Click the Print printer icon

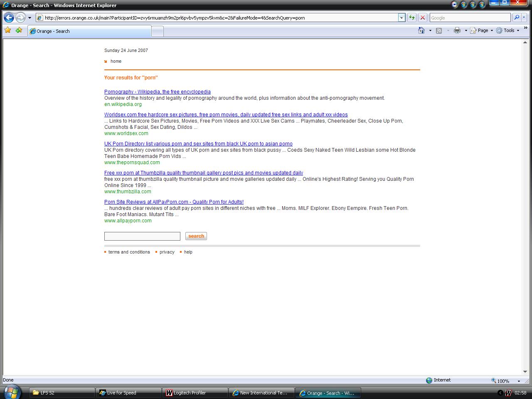click(x=457, y=30)
